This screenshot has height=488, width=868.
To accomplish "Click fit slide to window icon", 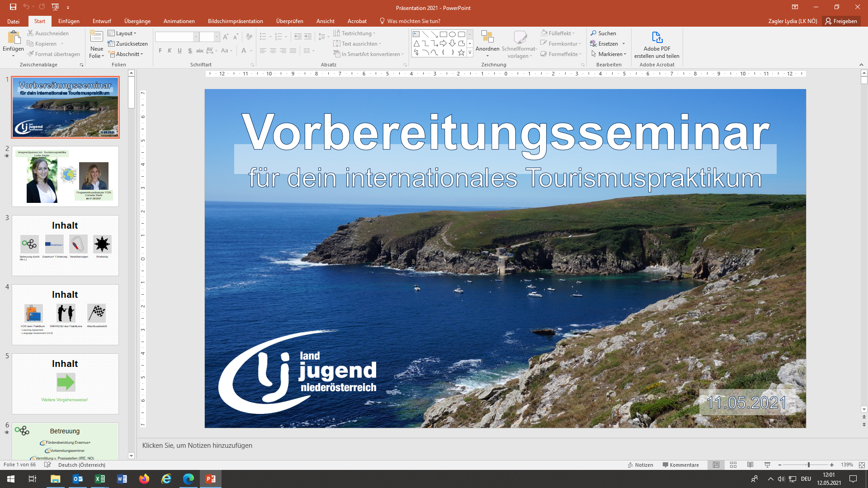I will click(862, 465).
